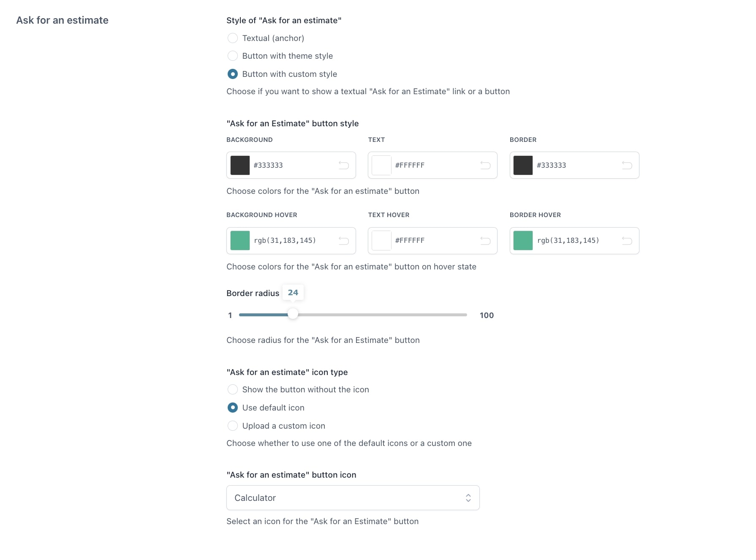Select the Use default icon option
The width and height of the screenshot is (756, 560).
point(233,408)
